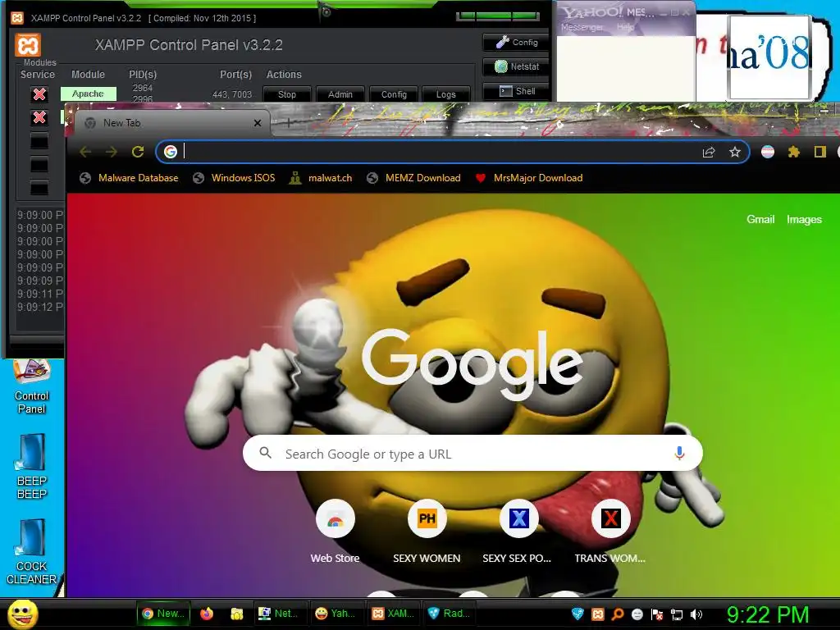Open Netstat in XAMPP

tap(517, 66)
